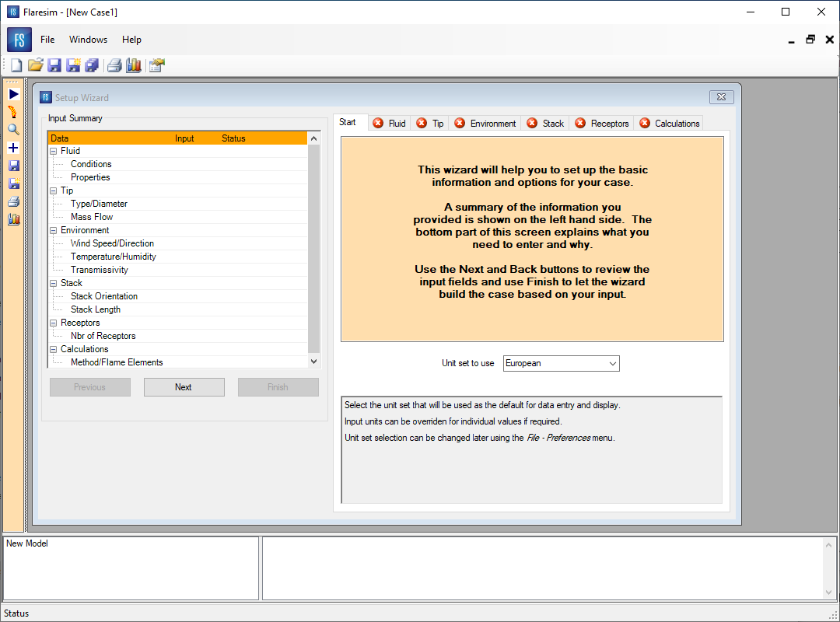Image resolution: width=840 pixels, height=622 pixels.
Task: Switch to the Fluid tab
Action: pos(390,123)
